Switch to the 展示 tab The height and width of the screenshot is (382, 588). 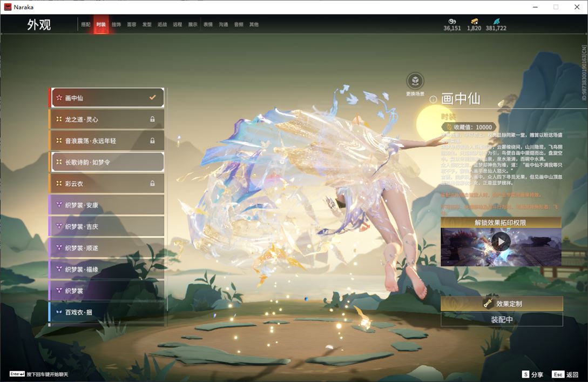coord(193,24)
